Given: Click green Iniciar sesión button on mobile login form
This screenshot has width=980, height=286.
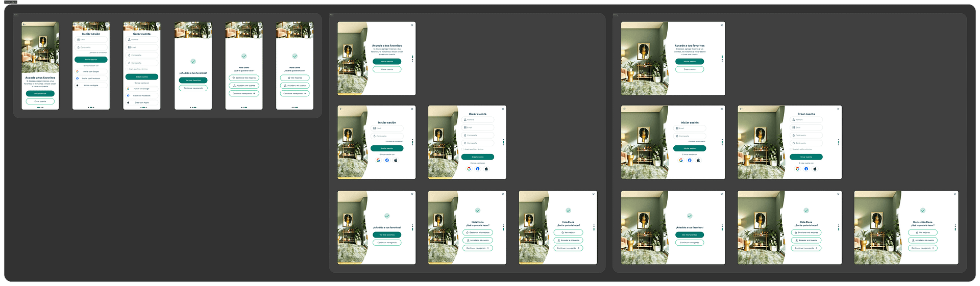Looking at the screenshot, I should click(91, 60).
